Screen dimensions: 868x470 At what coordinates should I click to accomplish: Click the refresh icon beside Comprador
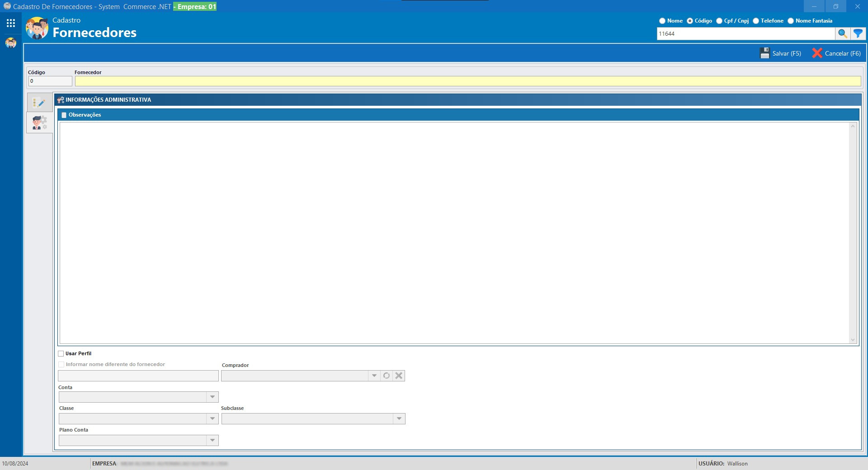click(x=387, y=376)
